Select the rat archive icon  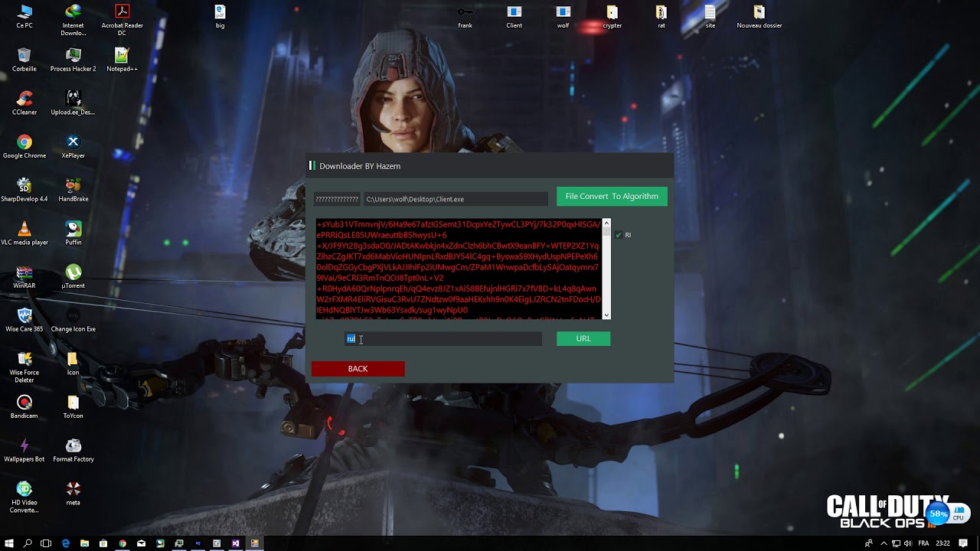click(x=661, y=17)
